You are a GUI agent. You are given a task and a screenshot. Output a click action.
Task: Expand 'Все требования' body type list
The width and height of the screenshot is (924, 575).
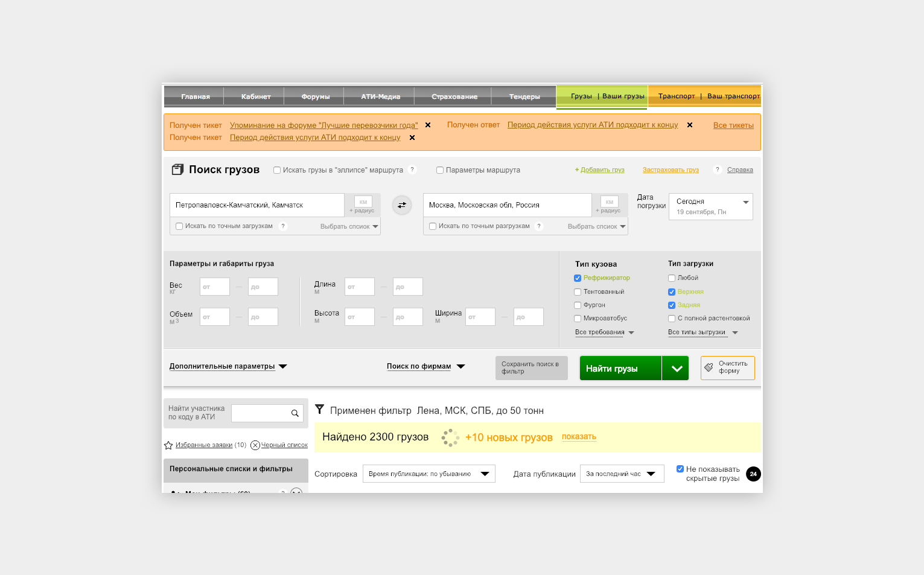(605, 332)
